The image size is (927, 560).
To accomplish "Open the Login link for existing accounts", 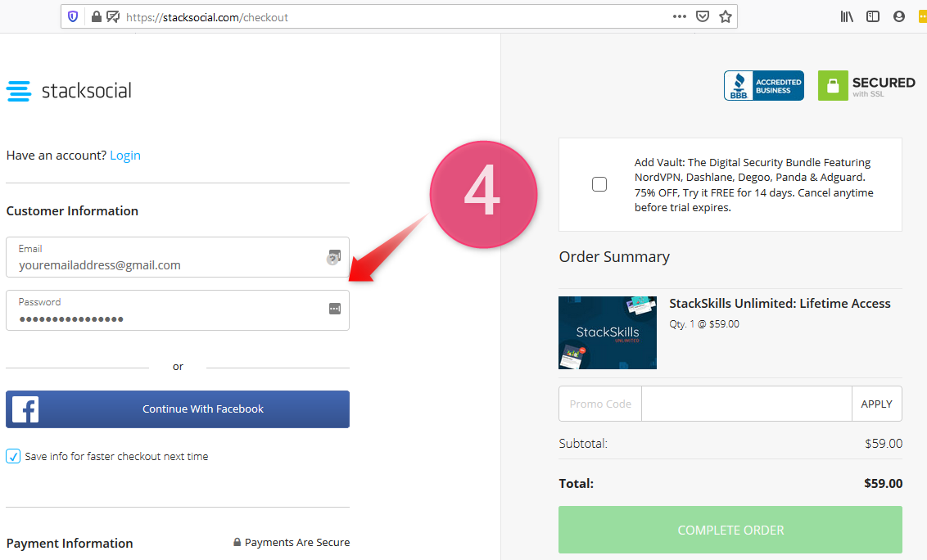I will (125, 155).
